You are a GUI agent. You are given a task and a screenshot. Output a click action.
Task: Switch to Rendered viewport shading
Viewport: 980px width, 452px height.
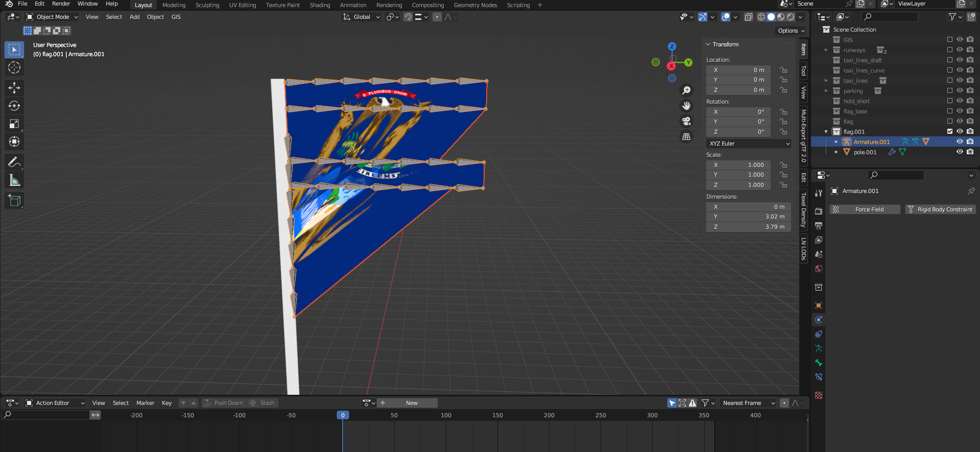tap(791, 17)
